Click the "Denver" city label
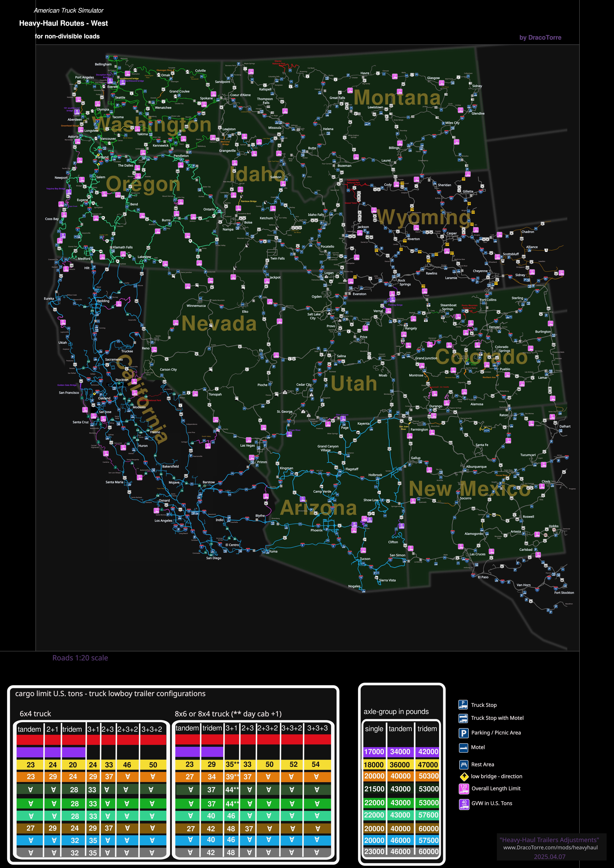Image resolution: width=614 pixels, height=868 pixels. [x=494, y=327]
